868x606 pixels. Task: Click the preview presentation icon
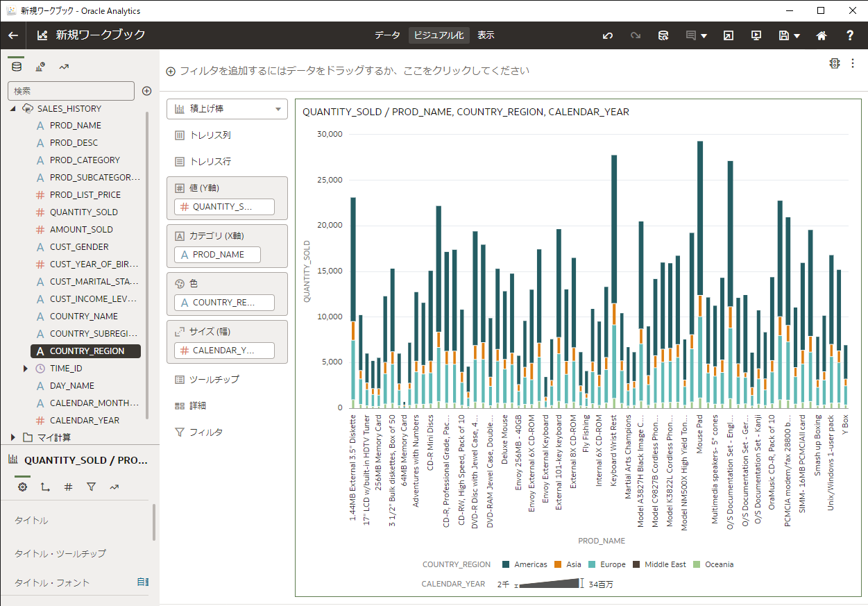(x=756, y=35)
